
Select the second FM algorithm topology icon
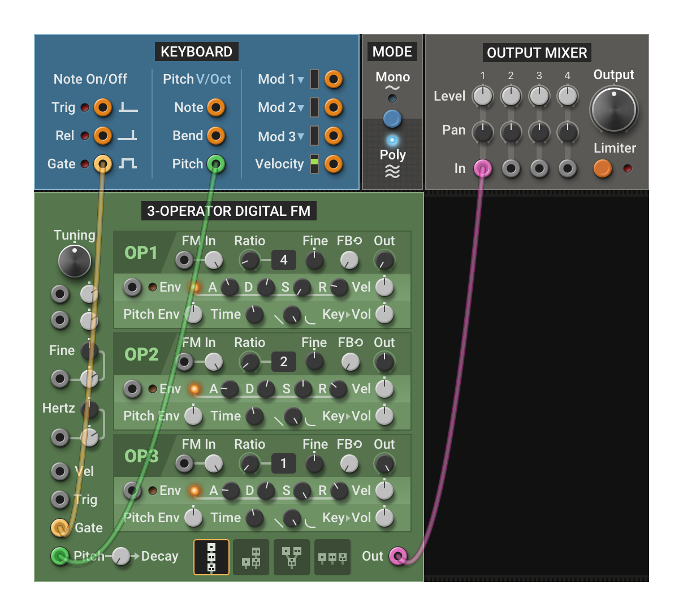251,557
